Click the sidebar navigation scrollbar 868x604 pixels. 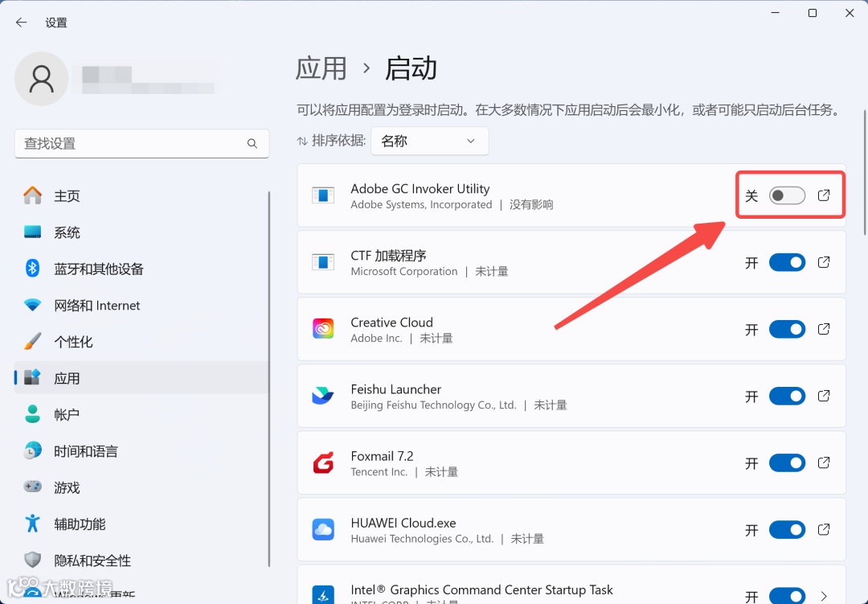click(269, 379)
